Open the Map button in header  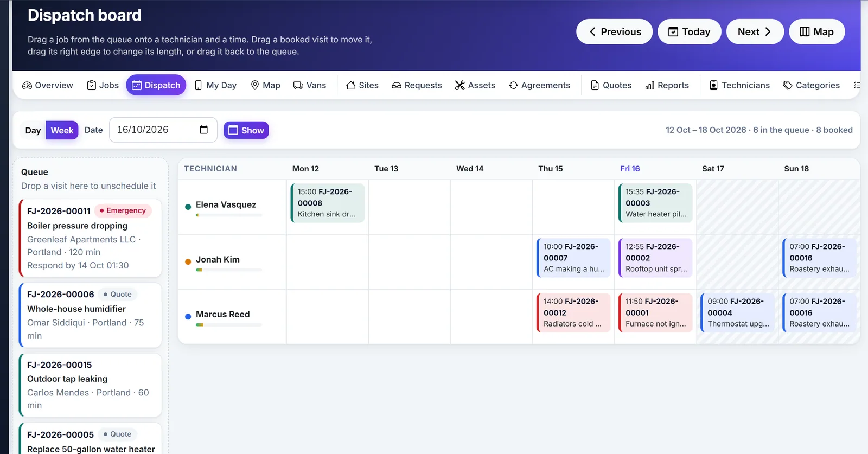816,31
